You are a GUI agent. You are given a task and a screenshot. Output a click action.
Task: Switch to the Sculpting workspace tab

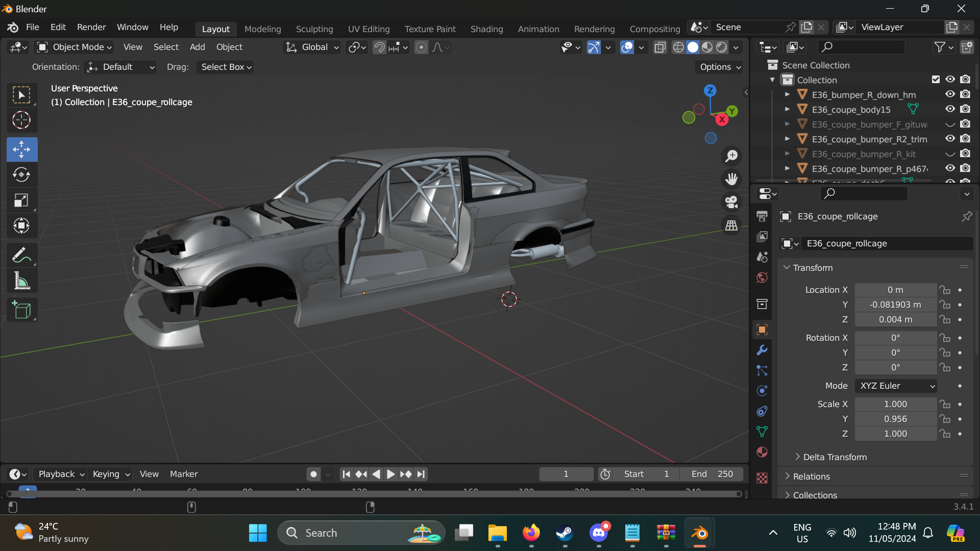click(x=314, y=29)
